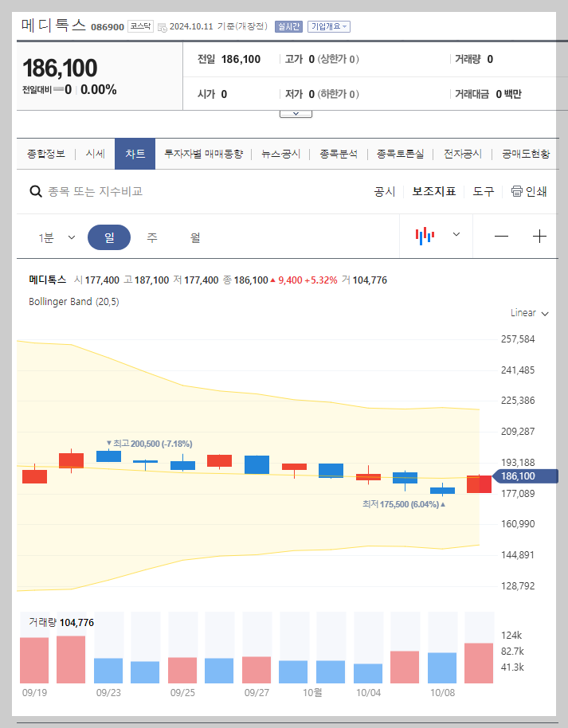Image resolution: width=568 pixels, height=728 pixels.
Task: Expand the 기업개요 dropdown
Action: click(x=329, y=27)
